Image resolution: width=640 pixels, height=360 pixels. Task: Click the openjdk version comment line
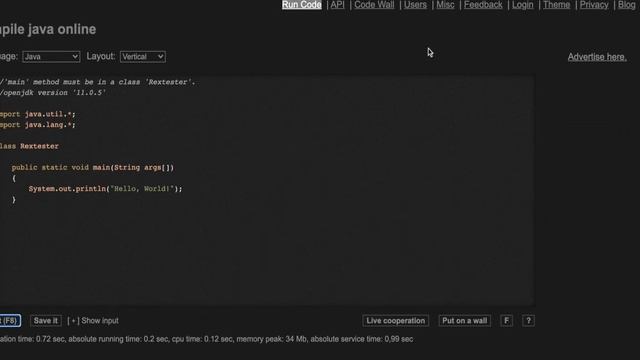click(x=53, y=93)
